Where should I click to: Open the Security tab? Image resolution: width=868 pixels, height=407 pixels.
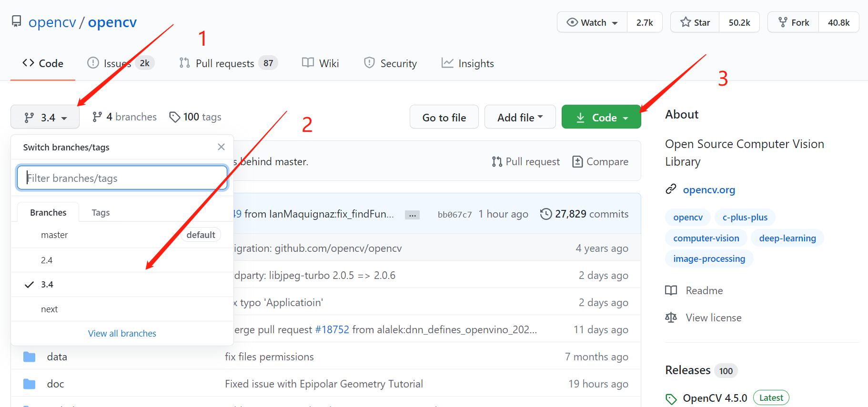[x=390, y=63]
